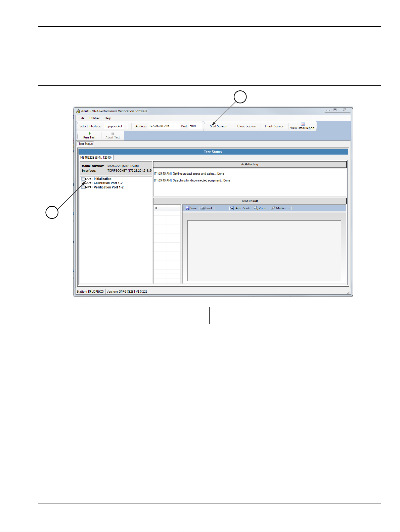Expand [MORE] next to Verification Port 1-2
Screen dimensions: 400x532
(x=89, y=187)
